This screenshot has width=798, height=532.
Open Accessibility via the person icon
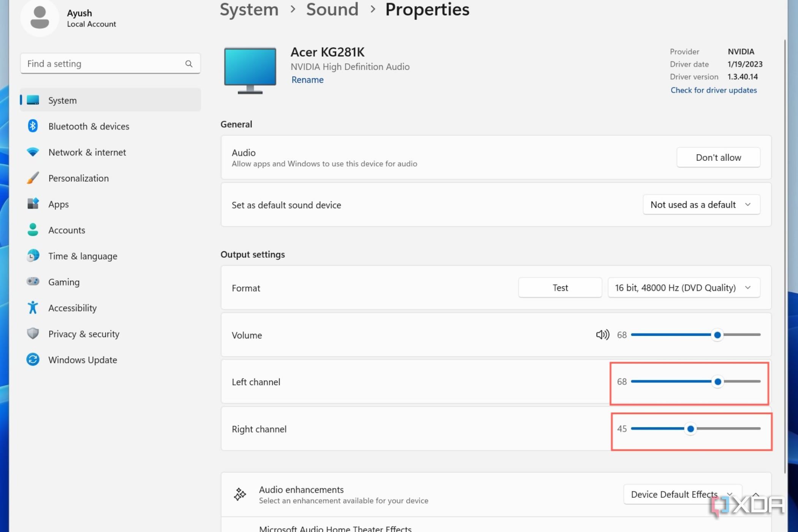33,308
